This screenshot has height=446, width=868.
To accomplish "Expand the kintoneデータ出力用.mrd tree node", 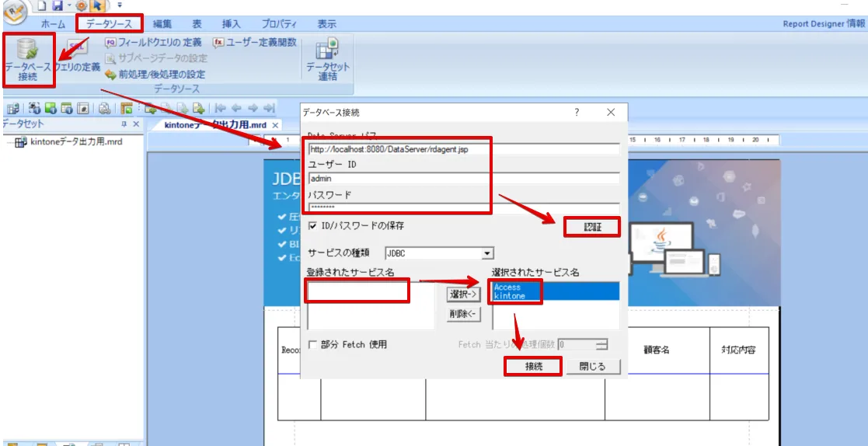I will (19, 142).
